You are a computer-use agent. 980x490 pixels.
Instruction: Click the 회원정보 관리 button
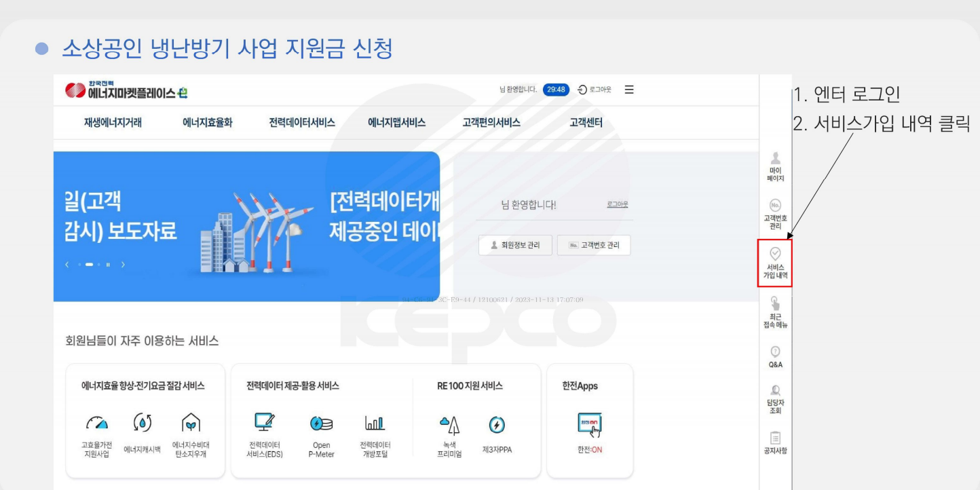[514, 246]
